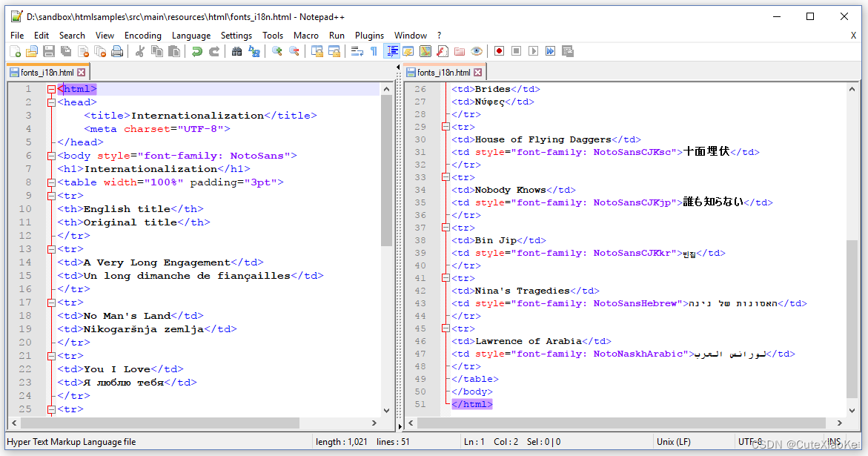Click the New file toolbar icon
This screenshot has width=868, height=456.
tap(15, 51)
